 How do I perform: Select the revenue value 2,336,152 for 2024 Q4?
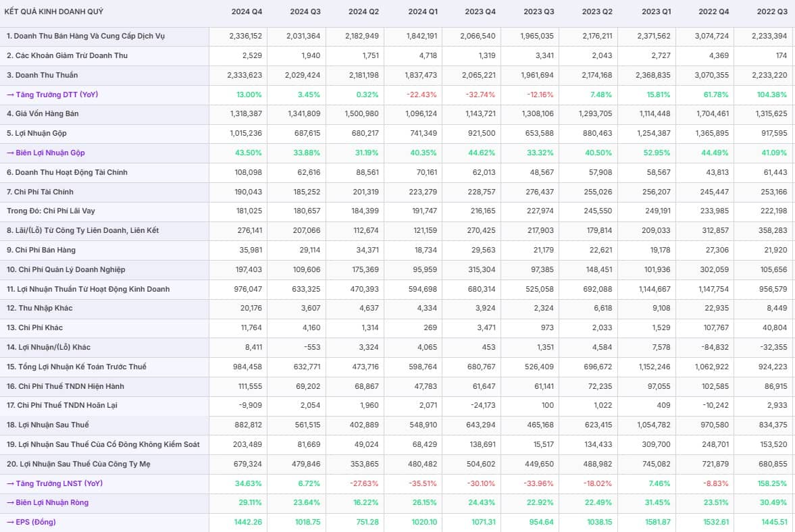[x=245, y=36]
